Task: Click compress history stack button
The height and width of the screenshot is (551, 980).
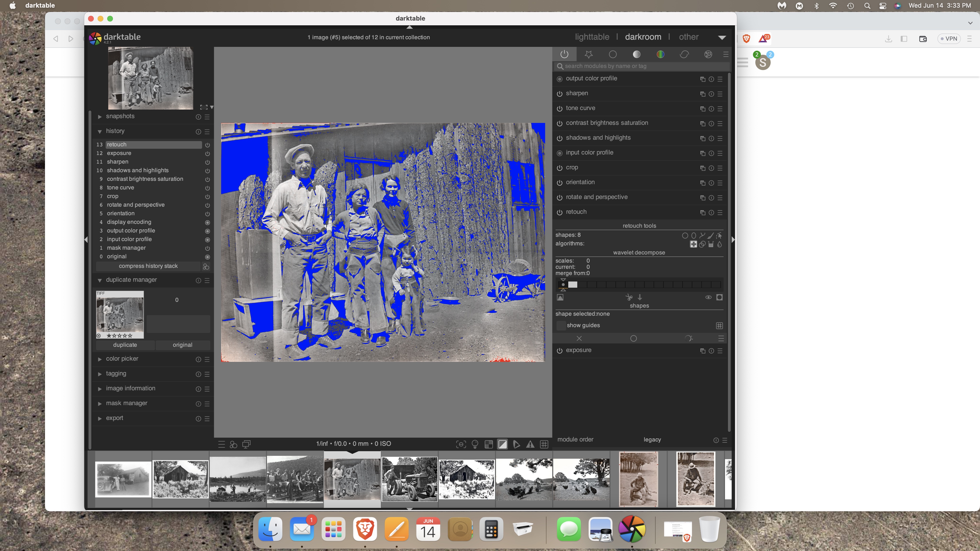Action: coord(148,266)
